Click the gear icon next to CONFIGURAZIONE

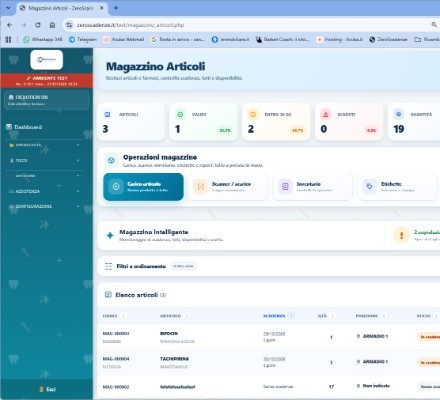(x=11, y=206)
